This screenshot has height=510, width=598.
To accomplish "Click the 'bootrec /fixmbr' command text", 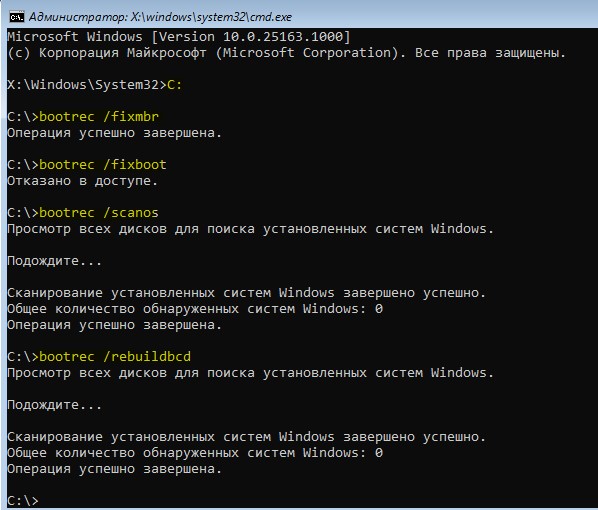I will coord(99,117).
